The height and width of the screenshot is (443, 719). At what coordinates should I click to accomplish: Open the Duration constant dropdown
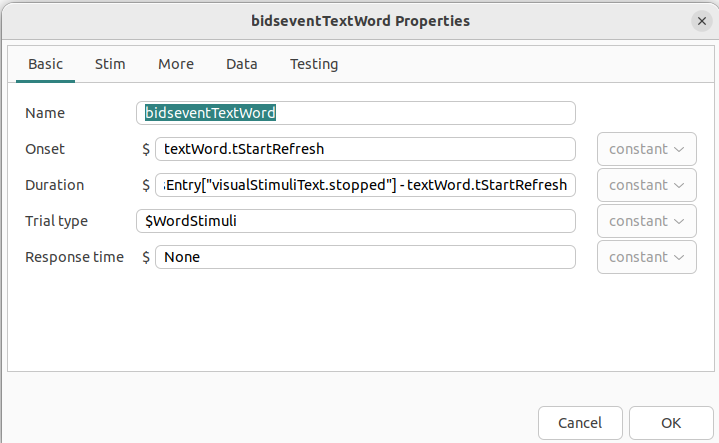tap(647, 185)
